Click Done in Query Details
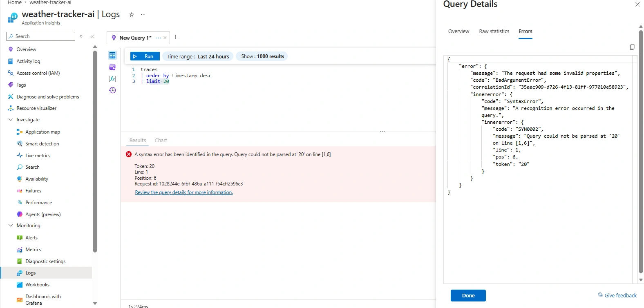The image size is (644, 308). [468, 295]
